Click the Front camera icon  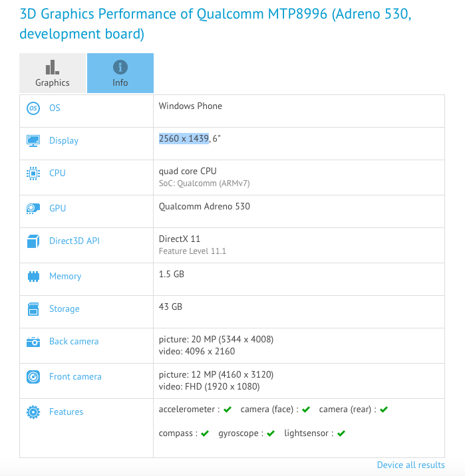click(x=33, y=377)
